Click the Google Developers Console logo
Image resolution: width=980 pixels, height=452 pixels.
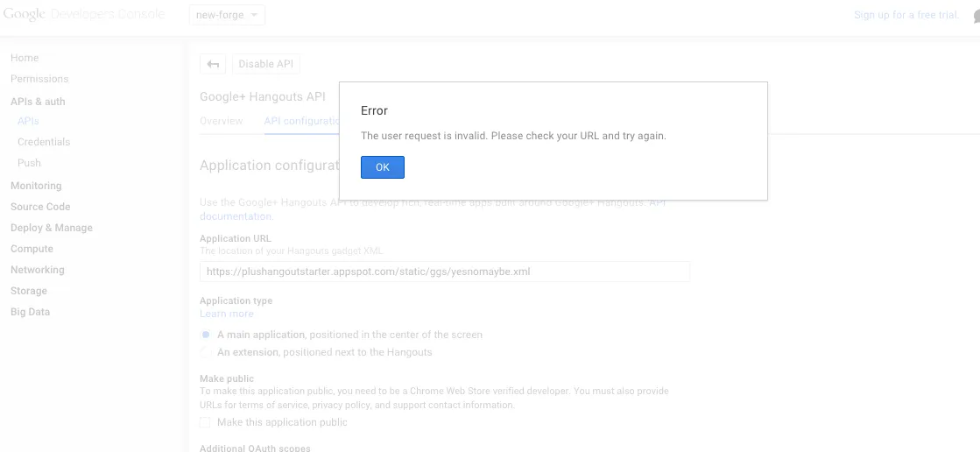pos(84,15)
